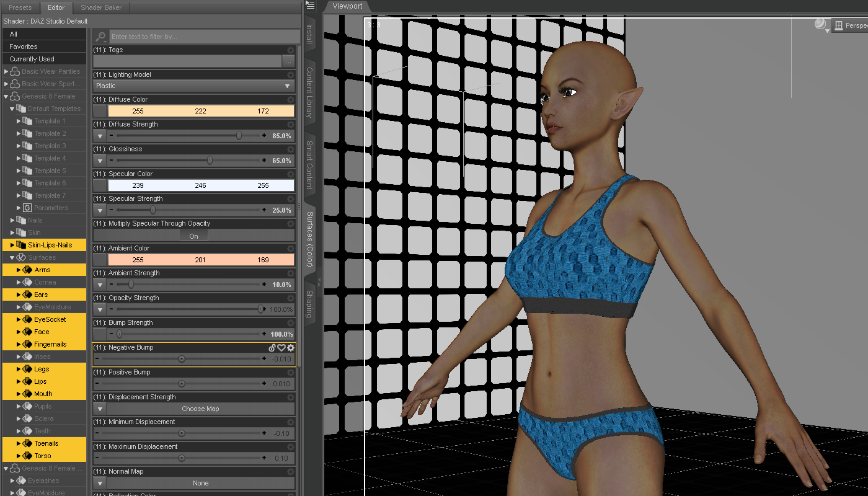Click the Specular Color swatch values
The width and height of the screenshot is (868, 496).
point(201,185)
